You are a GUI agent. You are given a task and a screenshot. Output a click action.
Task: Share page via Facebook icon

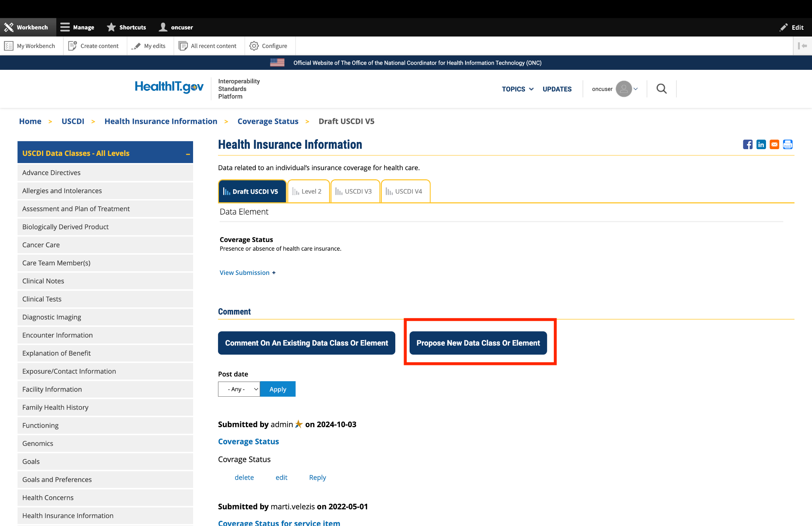point(747,144)
